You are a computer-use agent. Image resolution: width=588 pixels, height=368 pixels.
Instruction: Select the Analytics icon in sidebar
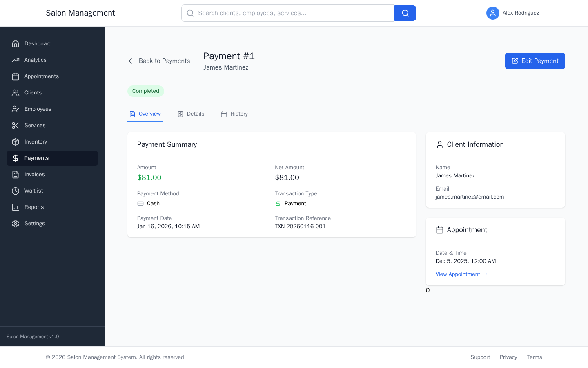pos(15,60)
